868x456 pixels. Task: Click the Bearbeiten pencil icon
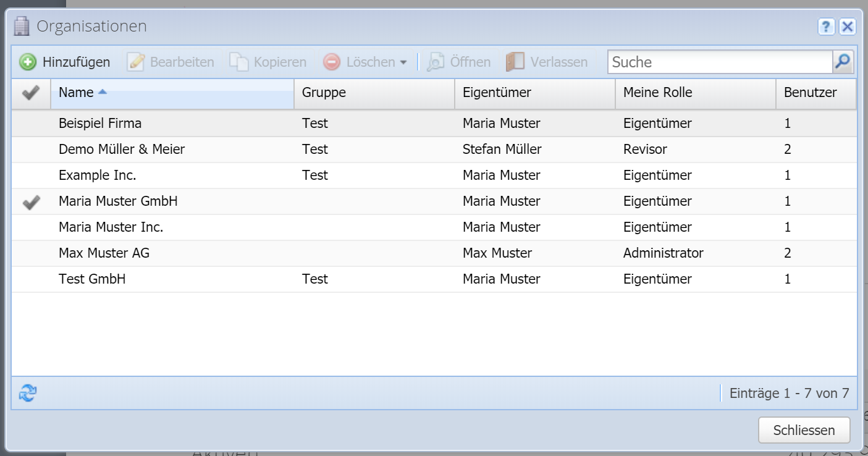(x=136, y=62)
